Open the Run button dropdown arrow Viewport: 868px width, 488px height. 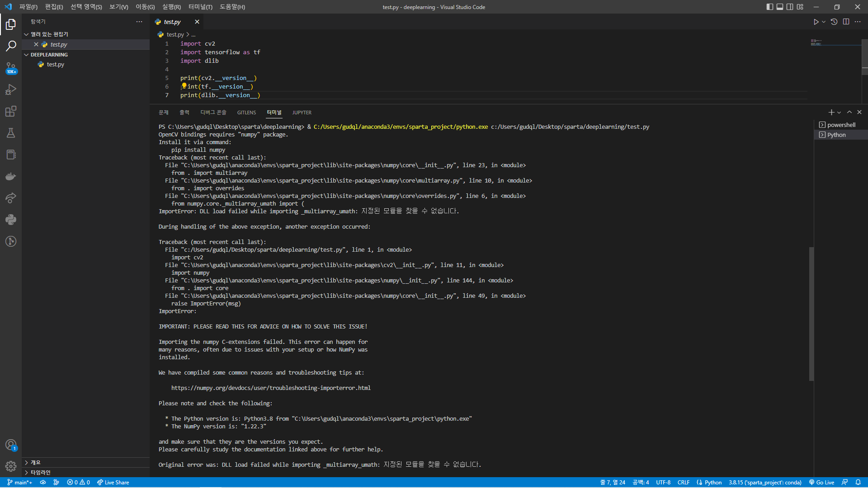click(824, 22)
